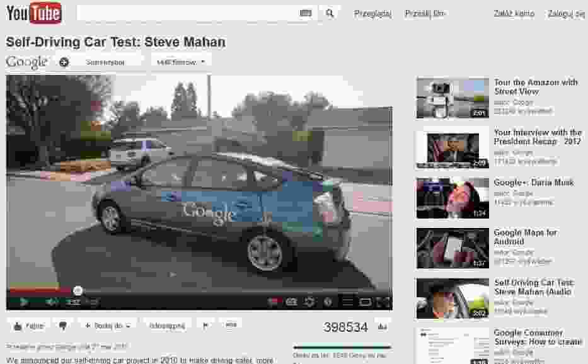Click the Udostępnij share button

pos(167,326)
